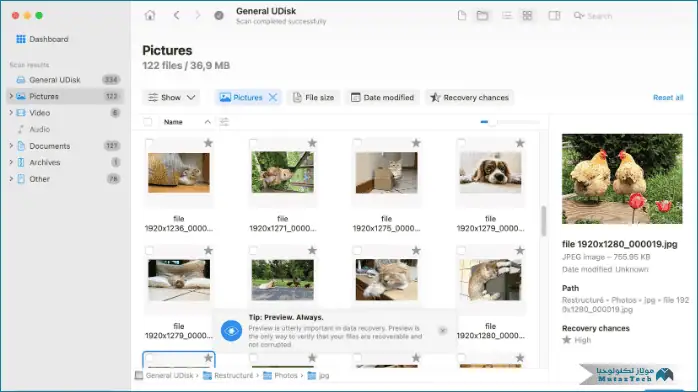
Task: Navigate back with the left arrow
Action: [177, 16]
